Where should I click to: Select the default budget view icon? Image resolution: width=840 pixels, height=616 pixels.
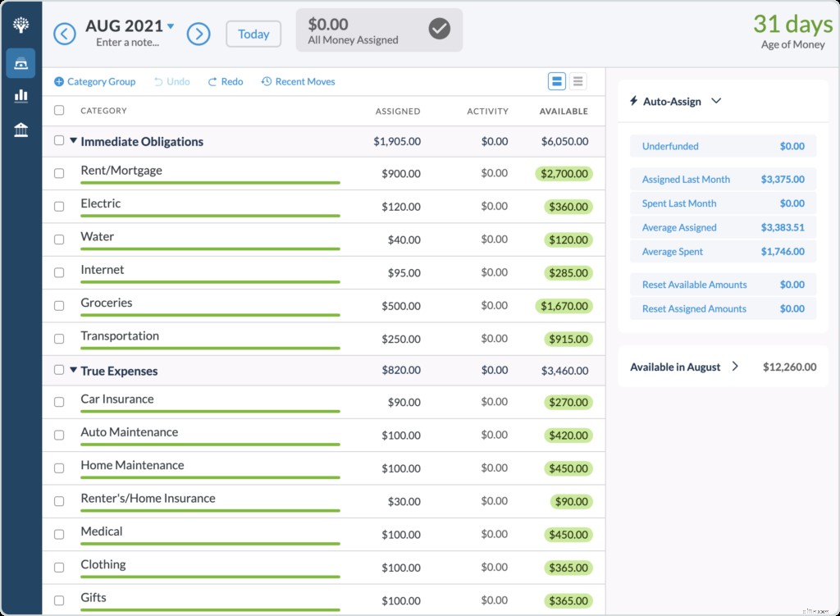tap(557, 81)
